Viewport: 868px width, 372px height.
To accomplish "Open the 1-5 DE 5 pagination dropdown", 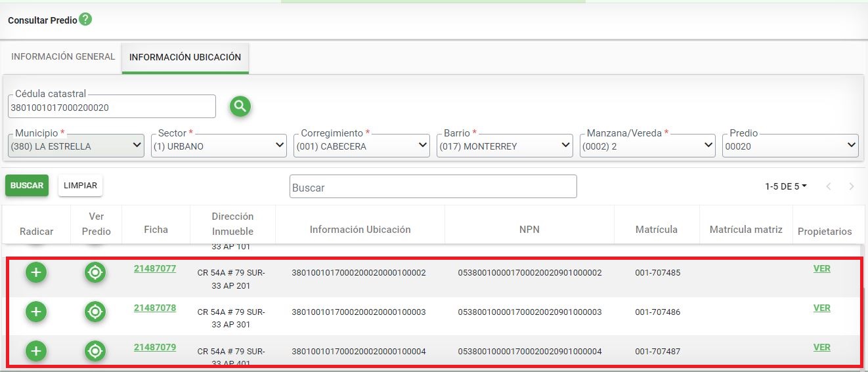I will (x=785, y=186).
